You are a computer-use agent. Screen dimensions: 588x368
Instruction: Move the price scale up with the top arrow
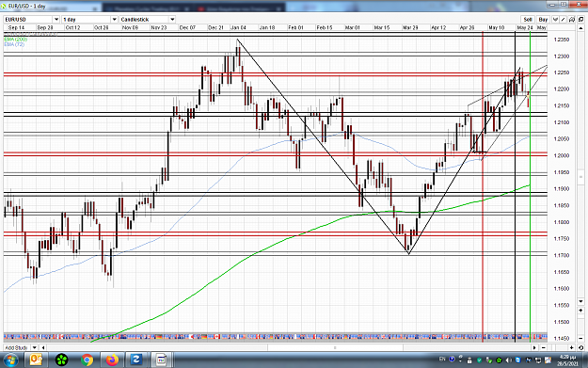coord(580,27)
